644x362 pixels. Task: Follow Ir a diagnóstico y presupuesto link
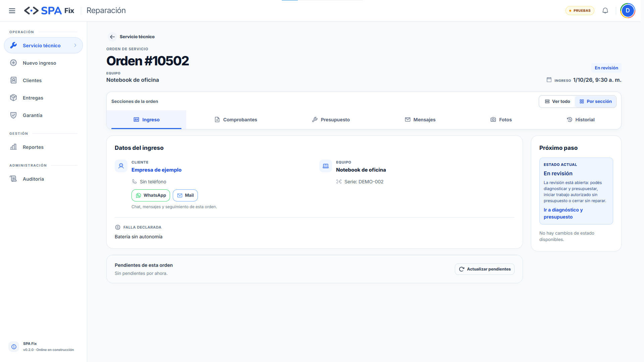point(563,214)
